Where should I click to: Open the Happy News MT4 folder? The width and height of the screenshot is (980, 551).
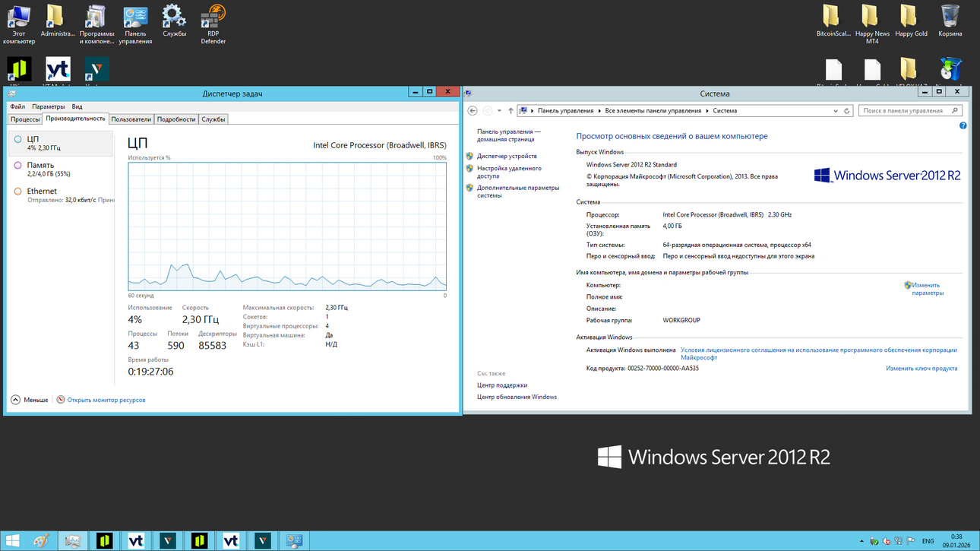tap(872, 24)
